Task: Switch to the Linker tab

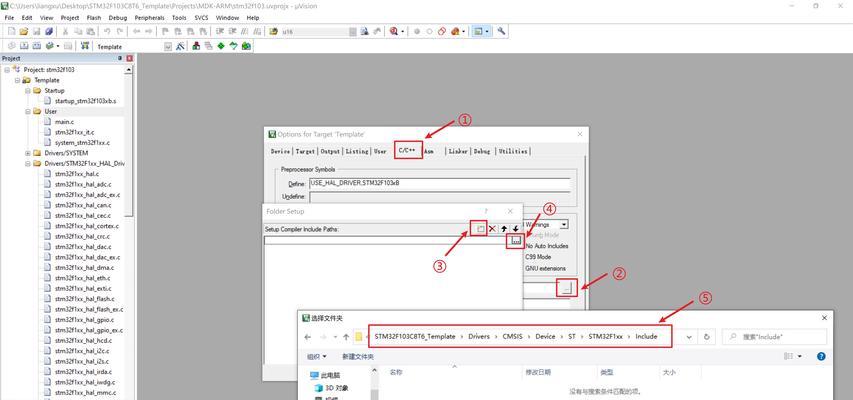Action: [x=458, y=151]
